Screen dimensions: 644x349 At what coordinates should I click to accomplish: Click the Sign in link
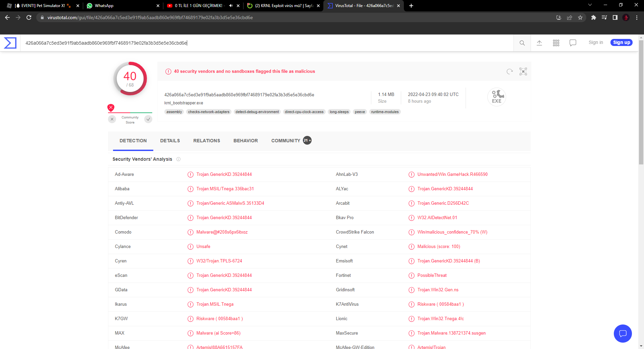point(596,43)
